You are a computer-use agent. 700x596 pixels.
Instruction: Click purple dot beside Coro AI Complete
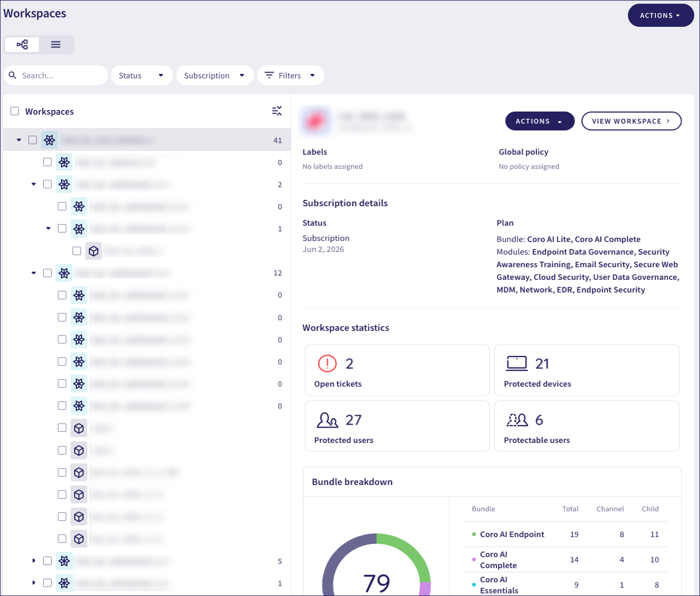pyautogui.click(x=474, y=560)
